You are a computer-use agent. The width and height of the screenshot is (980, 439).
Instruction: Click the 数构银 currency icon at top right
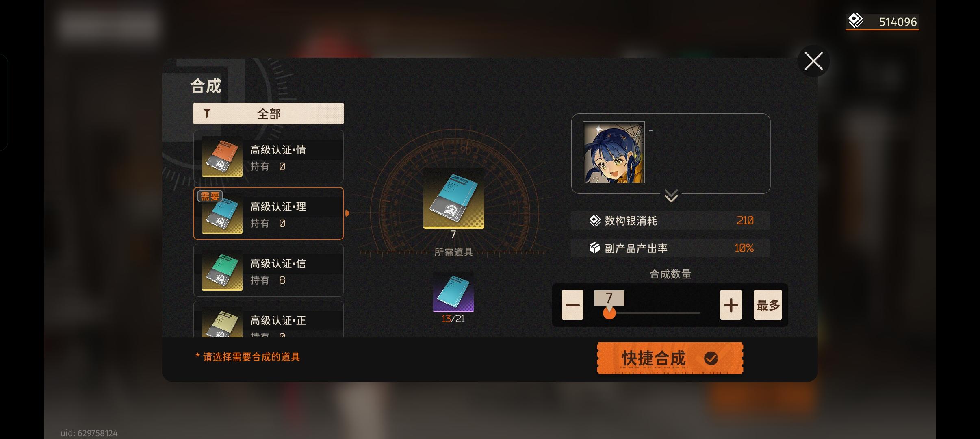[x=856, y=21]
